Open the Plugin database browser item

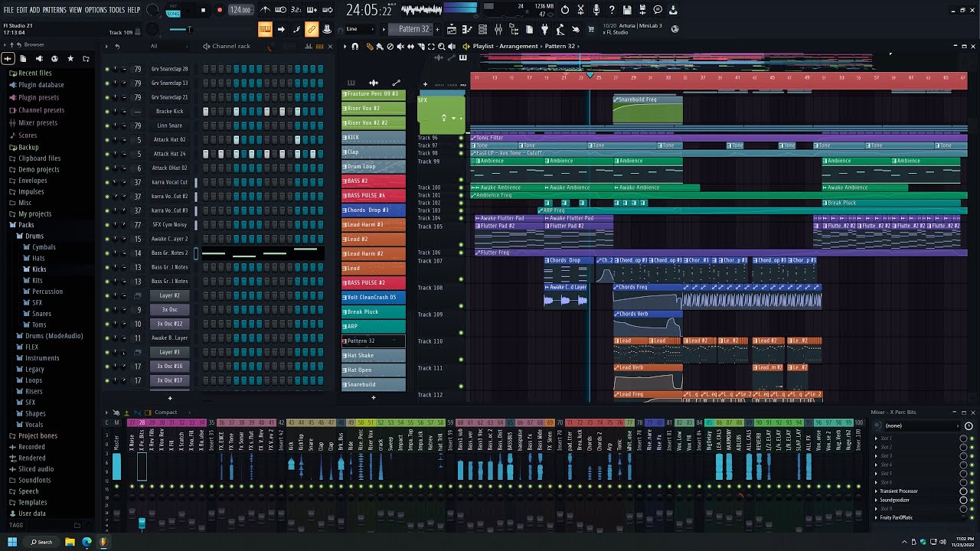(x=41, y=85)
